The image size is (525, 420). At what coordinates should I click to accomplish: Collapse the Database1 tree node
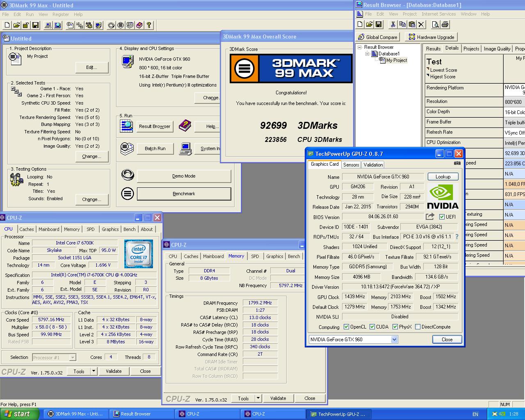click(367, 54)
